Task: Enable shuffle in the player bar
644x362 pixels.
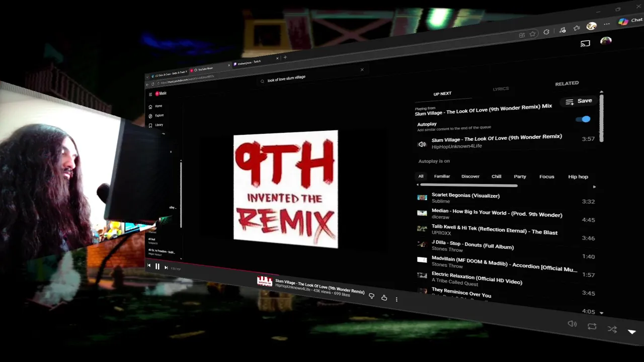Action: pos(612,329)
